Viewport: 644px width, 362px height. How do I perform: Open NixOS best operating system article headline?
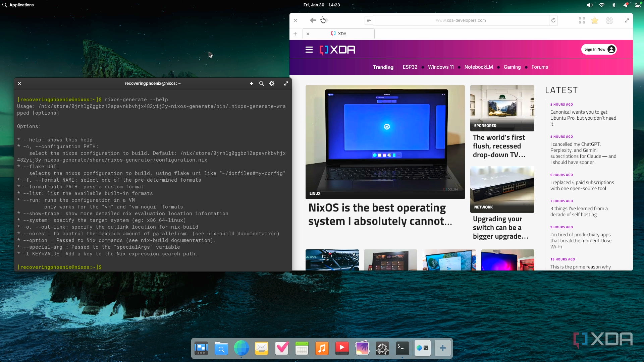[380, 215]
